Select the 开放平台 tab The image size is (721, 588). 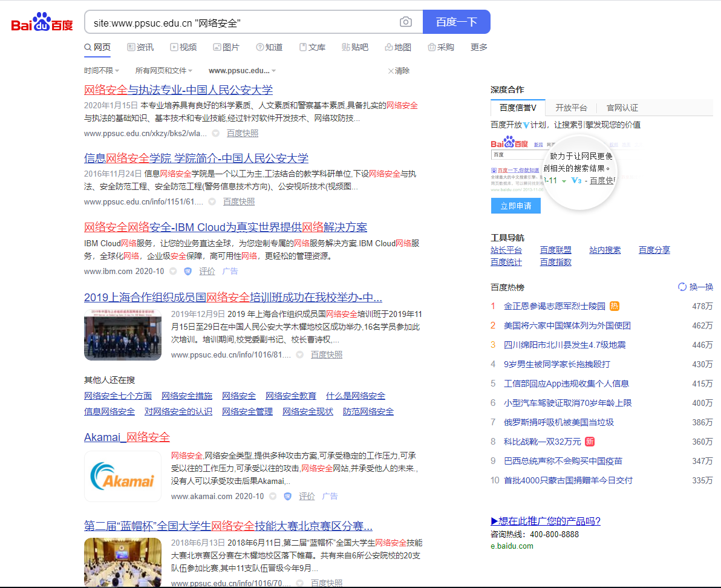571,108
